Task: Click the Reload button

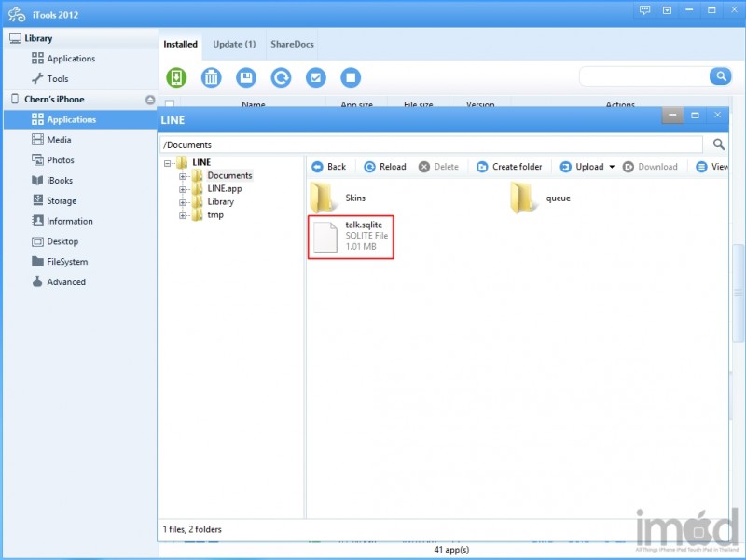Action: (x=385, y=167)
